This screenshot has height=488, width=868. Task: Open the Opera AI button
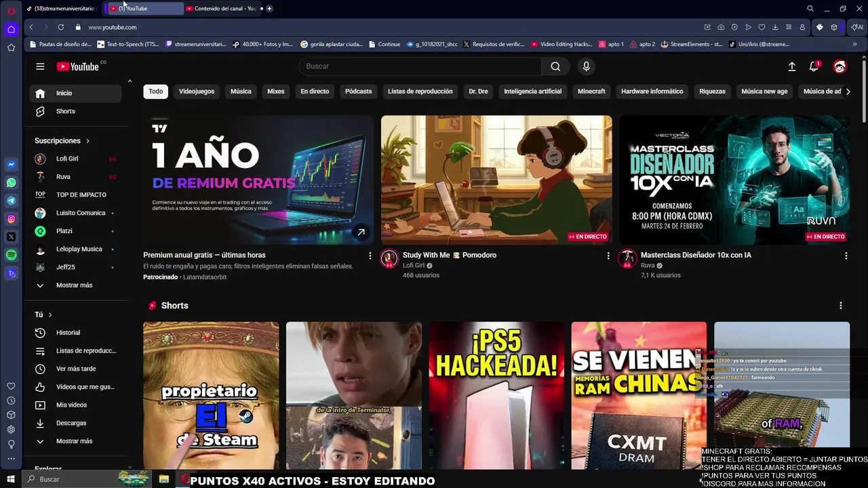[857, 27]
